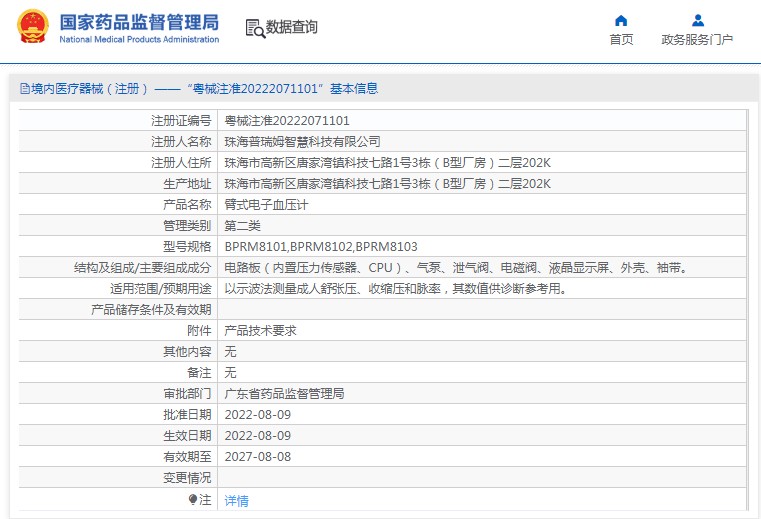Click the 注册证编号 label

coord(181,120)
